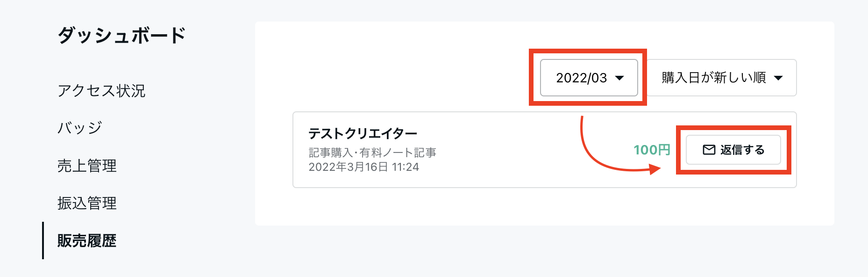The height and width of the screenshot is (277, 868).
Task: Click the caret arrow beside 2022/03
Action: (x=619, y=78)
